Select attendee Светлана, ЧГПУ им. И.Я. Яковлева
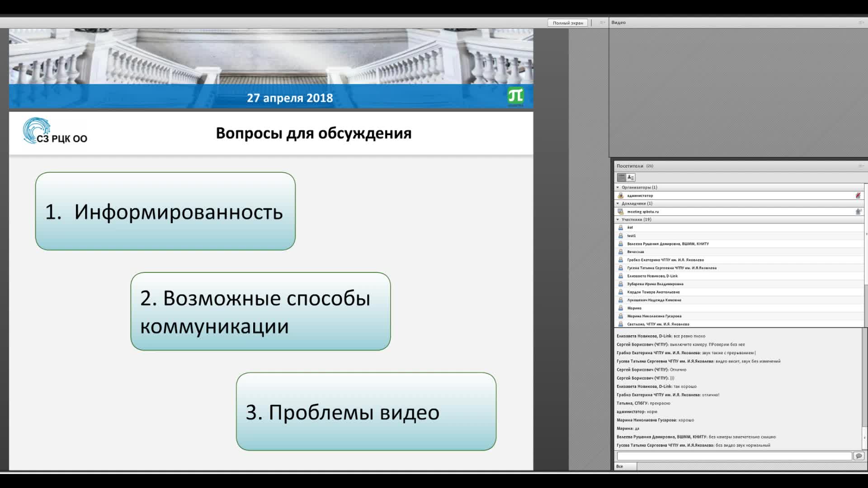 (x=740, y=324)
